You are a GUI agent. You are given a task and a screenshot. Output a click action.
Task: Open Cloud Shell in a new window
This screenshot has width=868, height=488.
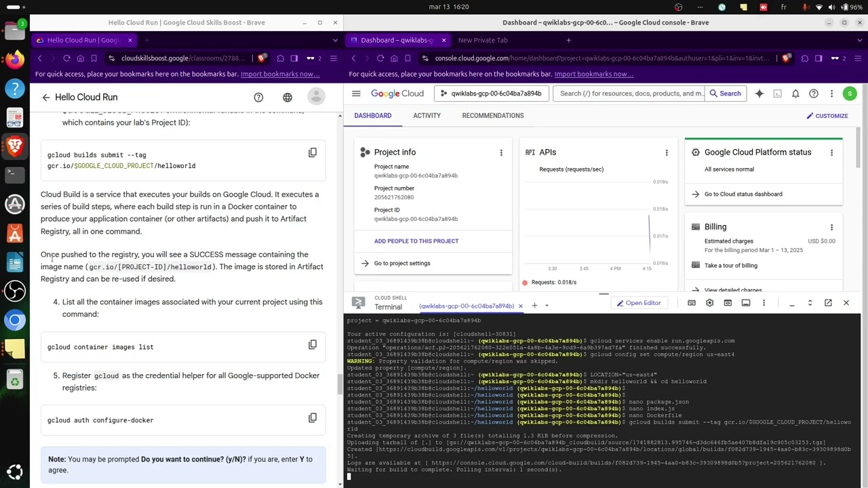pyautogui.click(x=828, y=303)
